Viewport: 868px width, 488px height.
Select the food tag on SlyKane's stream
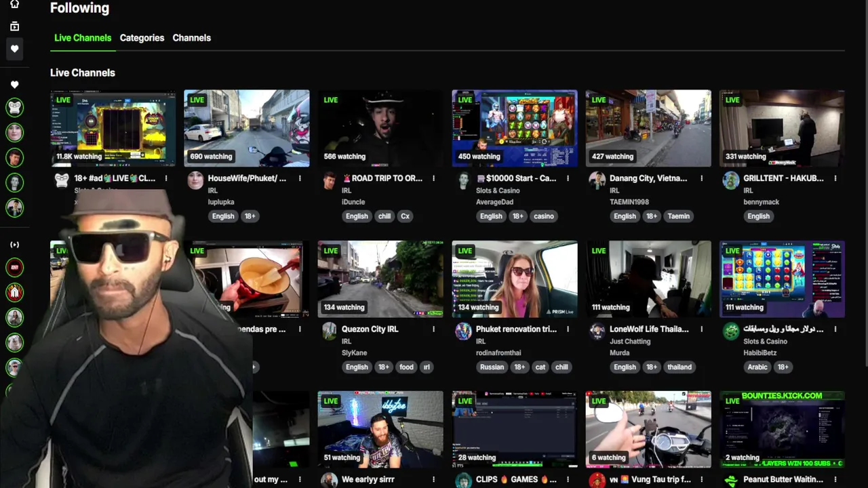[x=406, y=367]
